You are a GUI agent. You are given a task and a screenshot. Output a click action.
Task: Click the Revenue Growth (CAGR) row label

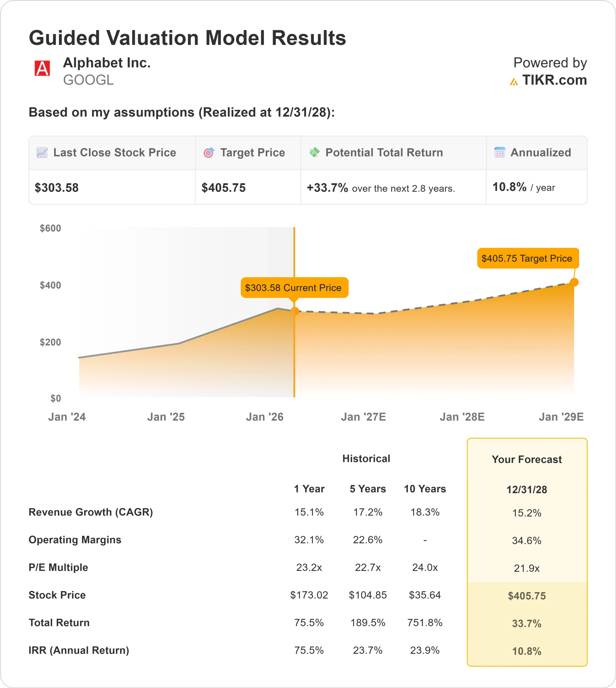pyautogui.click(x=91, y=512)
